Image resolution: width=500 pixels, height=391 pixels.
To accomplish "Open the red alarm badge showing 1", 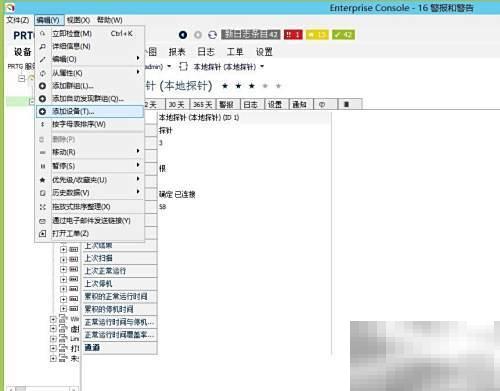I will point(293,35).
